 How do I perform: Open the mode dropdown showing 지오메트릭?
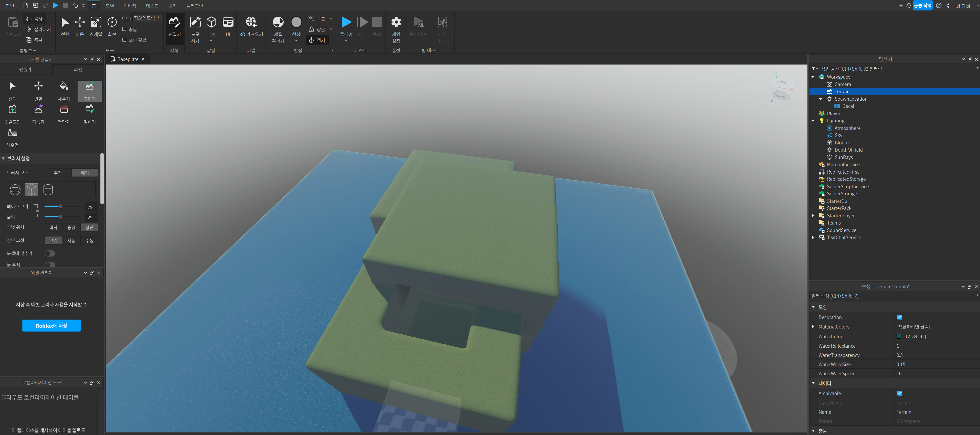(147, 18)
